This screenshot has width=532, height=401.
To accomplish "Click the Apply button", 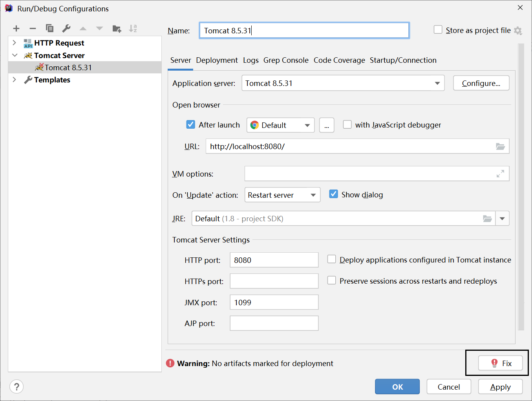I will [x=500, y=387].
